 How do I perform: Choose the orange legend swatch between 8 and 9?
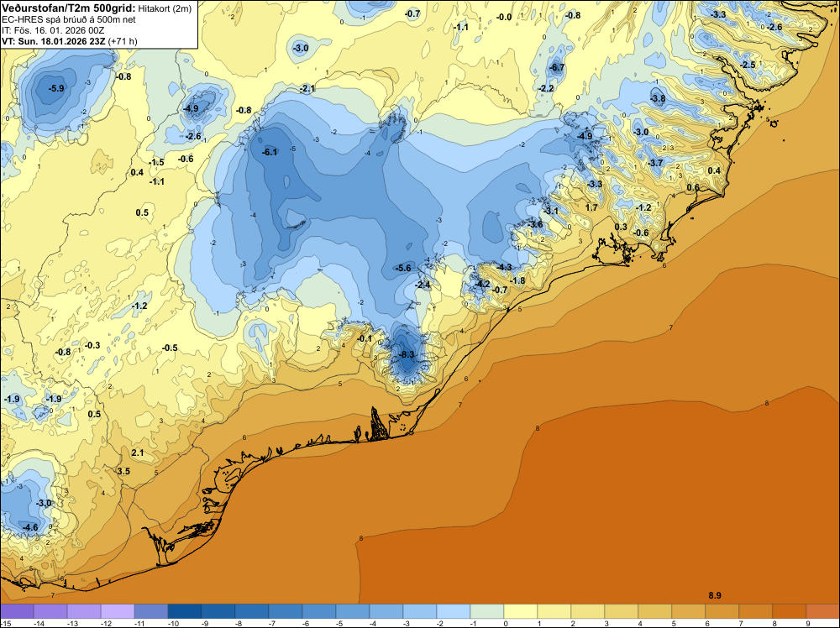789,611
